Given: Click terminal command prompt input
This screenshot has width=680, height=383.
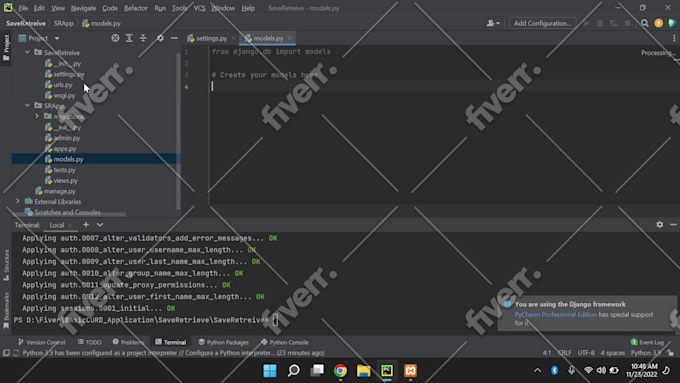Looking at the screenshot, I should pos(275,320).
